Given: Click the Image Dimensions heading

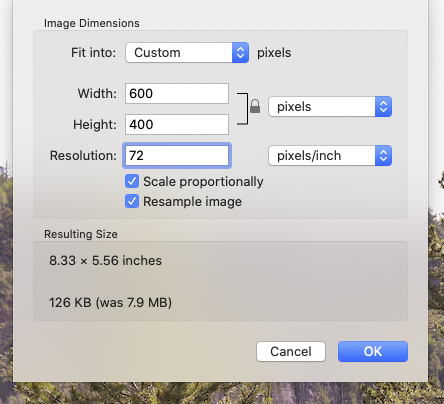Looking at the screenshot, I should [x=92, y=23].
